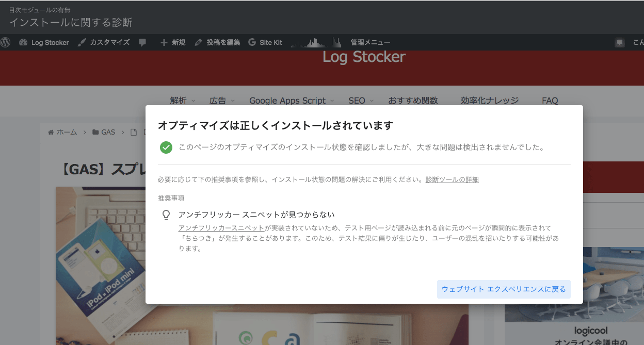This screenshot has height=345, width=644.
Task: Click the lightbulb recommendation icon
Action: pyautogui.click(x=166, y=215)
